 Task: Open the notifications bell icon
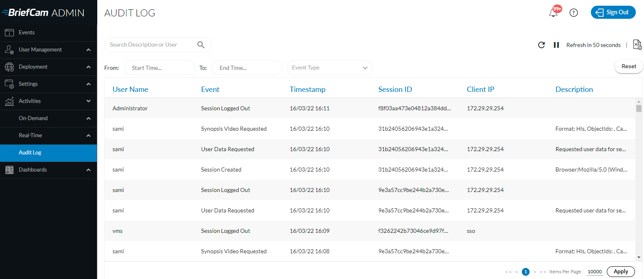point(553,13)
